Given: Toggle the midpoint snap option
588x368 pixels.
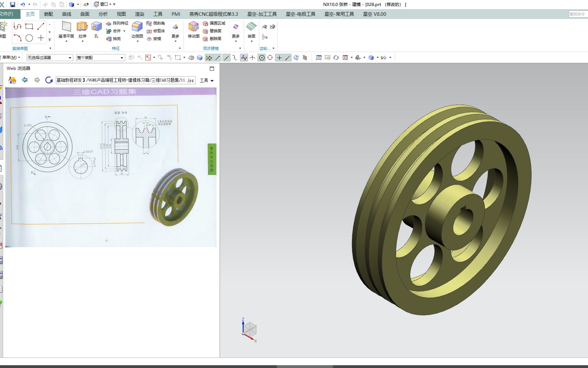Looking at the screenshot, I should click(226, 58).
